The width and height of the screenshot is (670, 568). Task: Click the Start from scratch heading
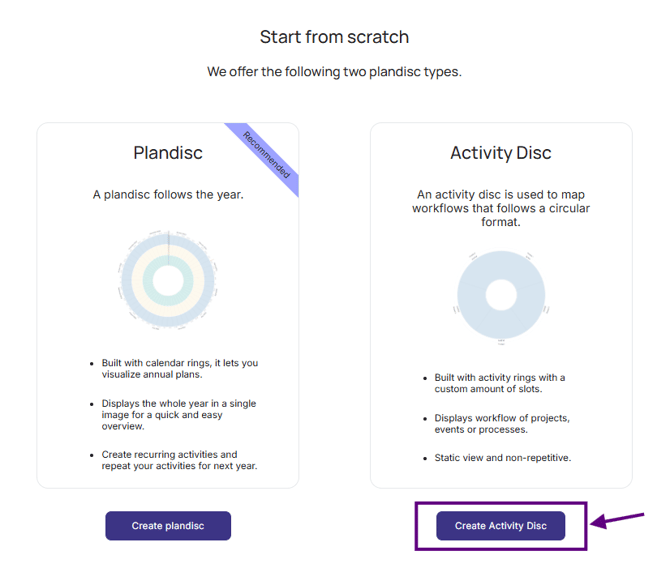tap(335, 37)
